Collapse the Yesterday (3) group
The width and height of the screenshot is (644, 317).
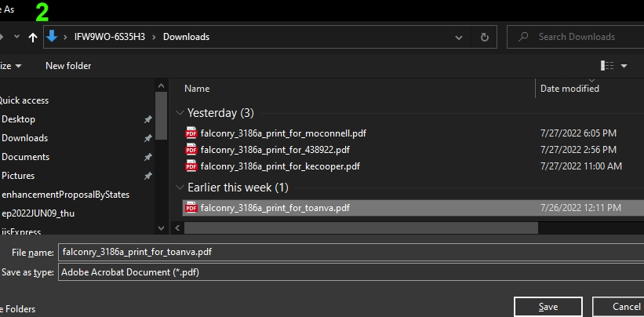pyautogui.click(x=180, y=113)
